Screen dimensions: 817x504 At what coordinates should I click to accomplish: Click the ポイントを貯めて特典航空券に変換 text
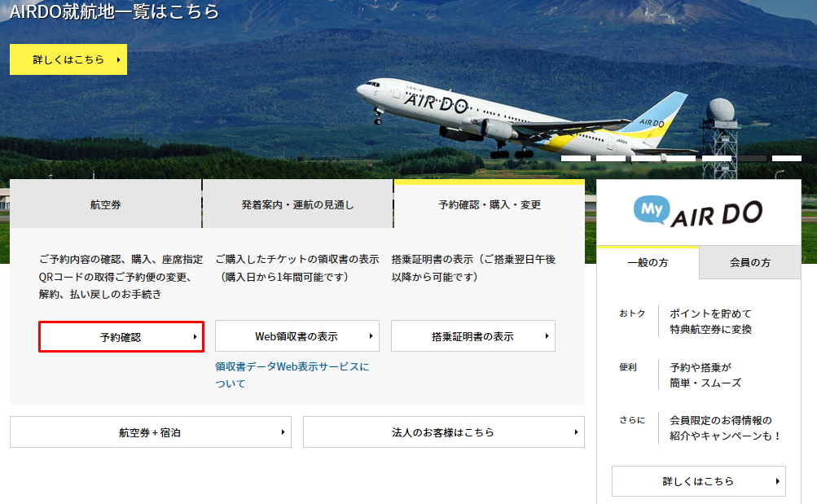point(711,322)
